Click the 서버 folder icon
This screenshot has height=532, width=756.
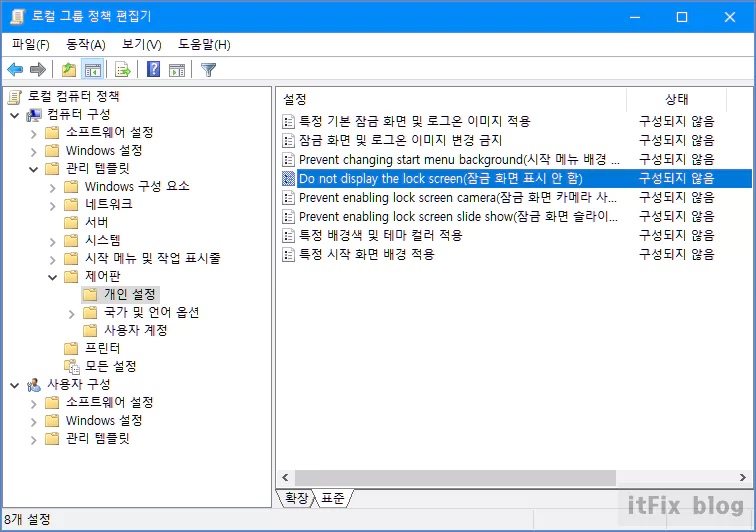pyautogui.click(x=71, y=222)
